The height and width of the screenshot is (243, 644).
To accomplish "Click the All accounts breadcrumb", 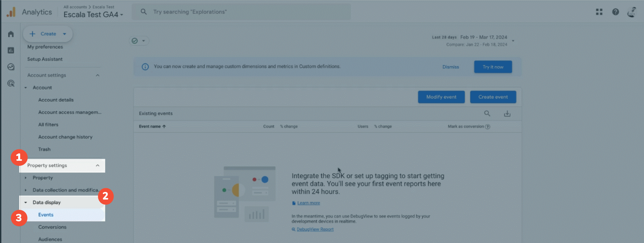I will 75,7.
